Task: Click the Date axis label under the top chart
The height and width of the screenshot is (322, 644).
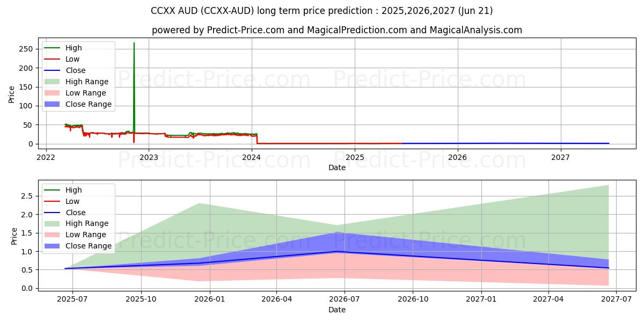Action: [x=336, y=167]
